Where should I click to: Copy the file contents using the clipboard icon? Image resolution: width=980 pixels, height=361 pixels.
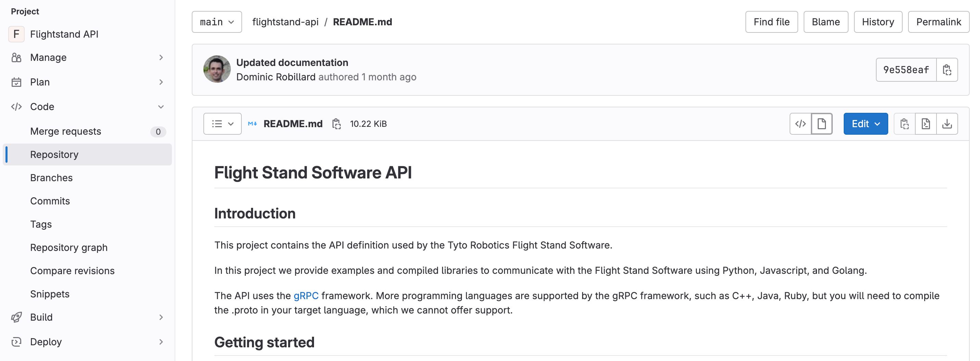click(904, 123)
